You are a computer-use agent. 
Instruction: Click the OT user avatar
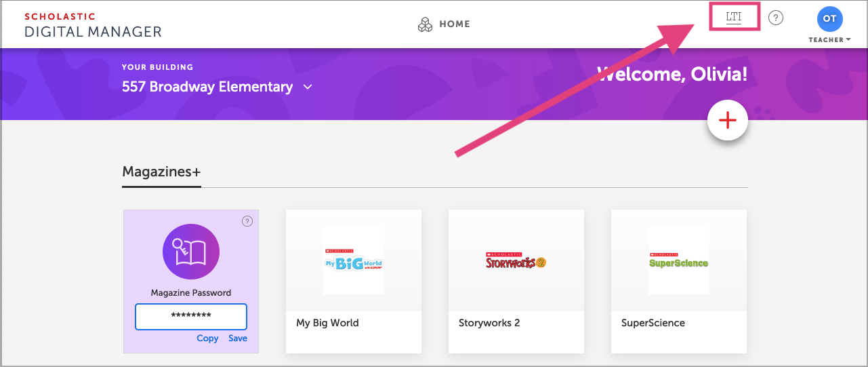(829, 19)
